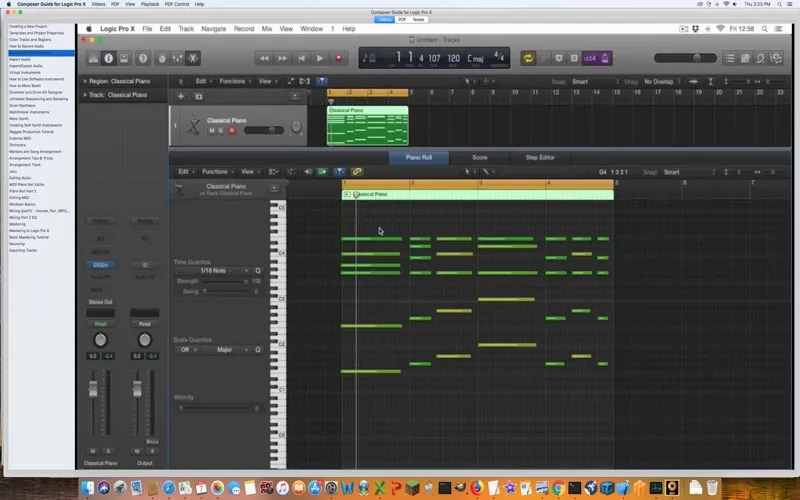Click the Stereo Out output slot
This screenshot has height=500, width=800.
[101, 302]
